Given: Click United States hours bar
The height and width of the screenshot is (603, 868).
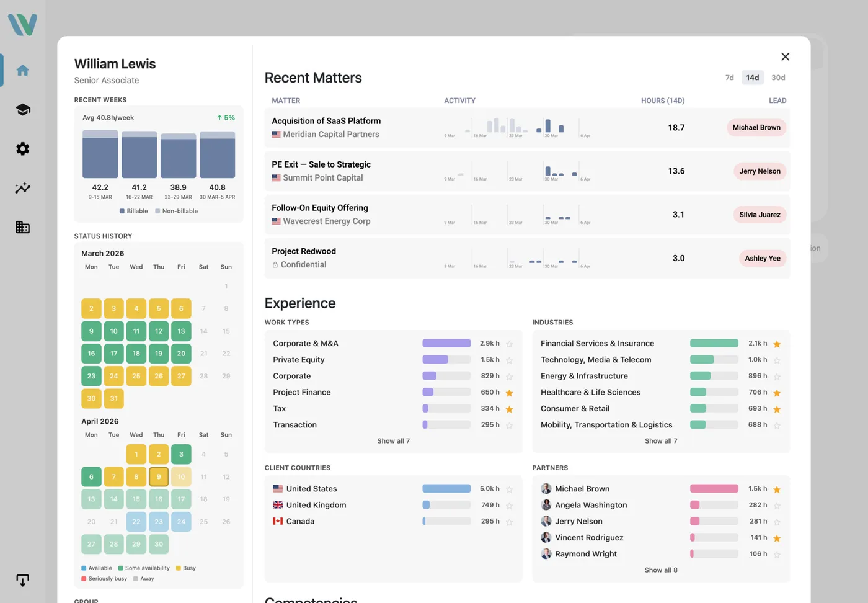Looking at the screenshot, I should point(446,488).
